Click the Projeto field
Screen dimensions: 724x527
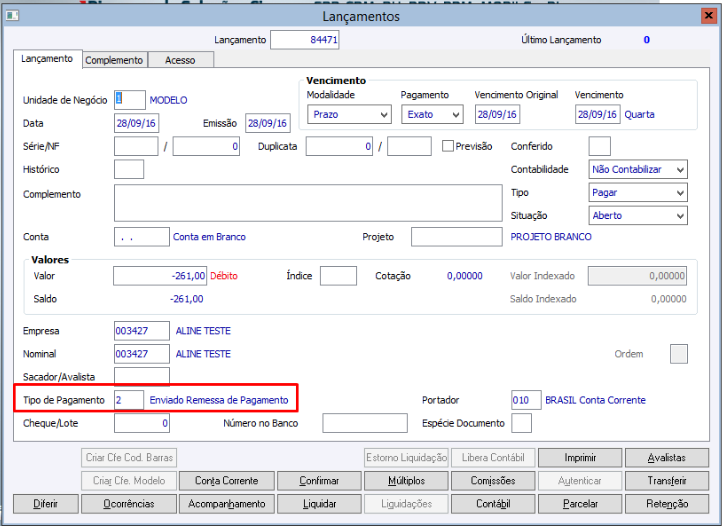pyautogui.click(x=457, y=236)
